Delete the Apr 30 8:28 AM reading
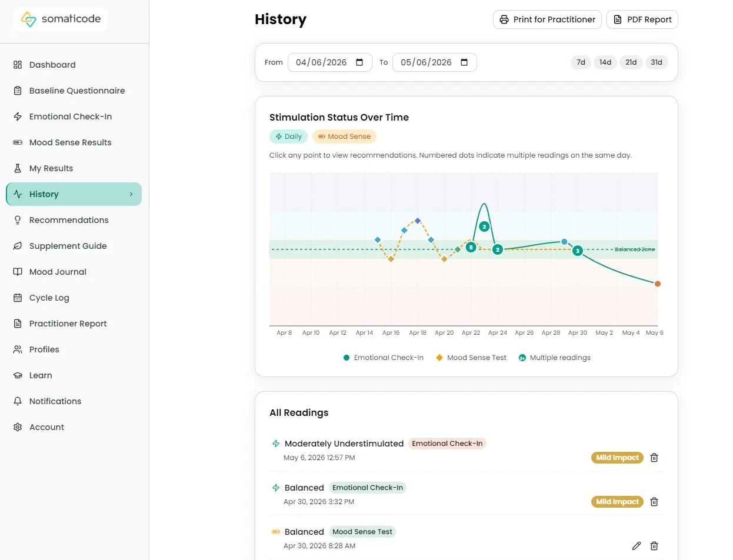 [x=654, y=546]
